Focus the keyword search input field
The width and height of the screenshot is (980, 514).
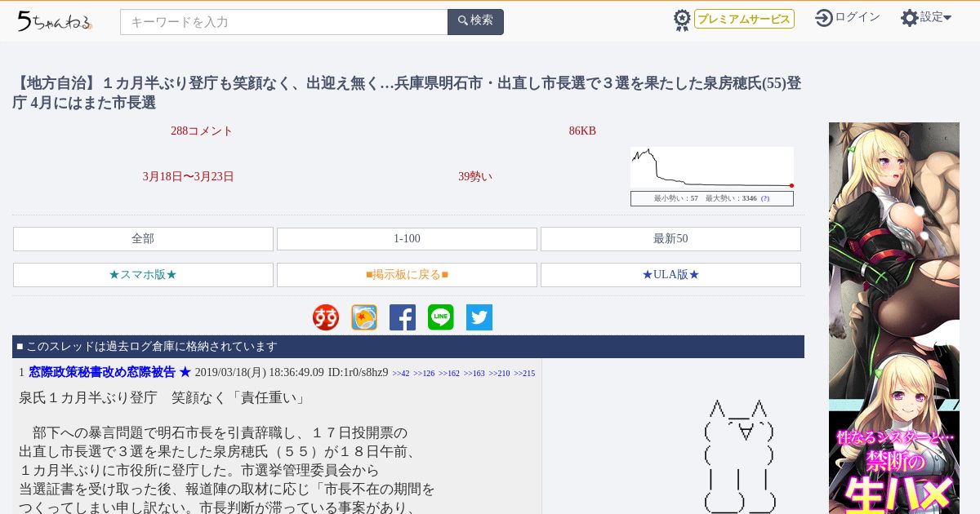coord(284,22)
